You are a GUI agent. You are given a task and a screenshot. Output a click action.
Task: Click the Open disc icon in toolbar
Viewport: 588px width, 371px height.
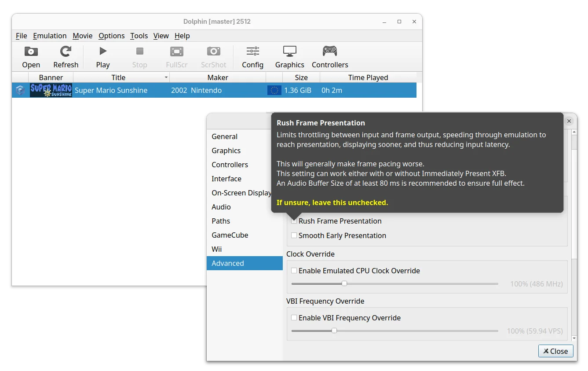coord(31,52)
